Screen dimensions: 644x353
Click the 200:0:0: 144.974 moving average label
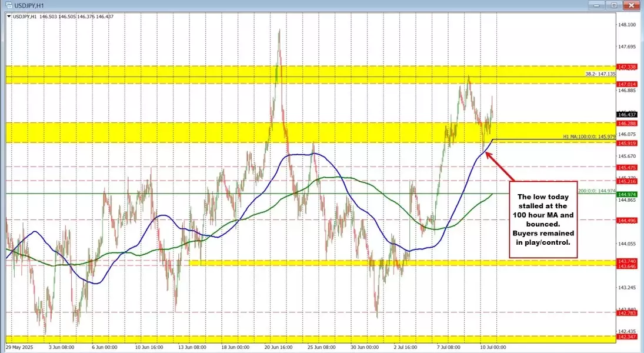(x=597, y=191)
